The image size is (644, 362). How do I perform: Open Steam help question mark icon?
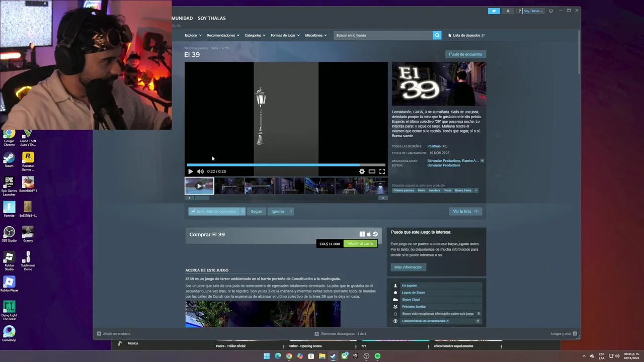coord(520,11)
